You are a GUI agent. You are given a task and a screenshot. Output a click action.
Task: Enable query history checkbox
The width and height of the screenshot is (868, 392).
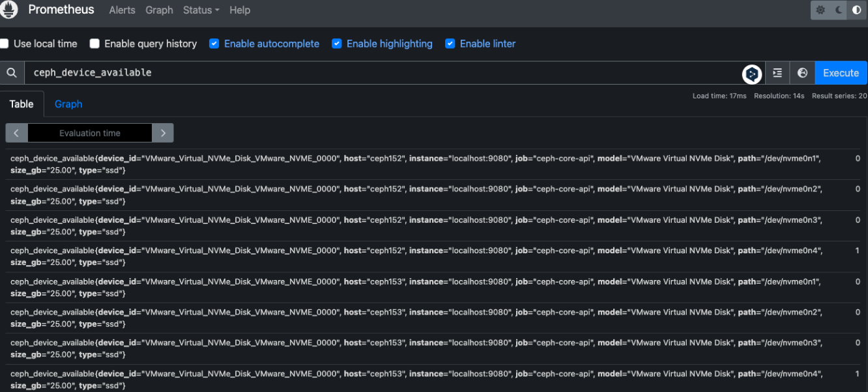[94, 44]
